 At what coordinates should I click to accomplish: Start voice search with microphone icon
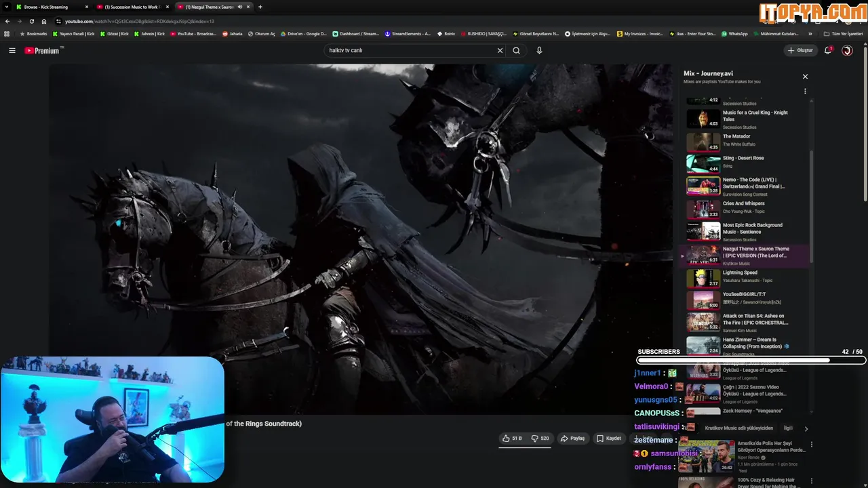pyautogui.click(x=539, y=50)
